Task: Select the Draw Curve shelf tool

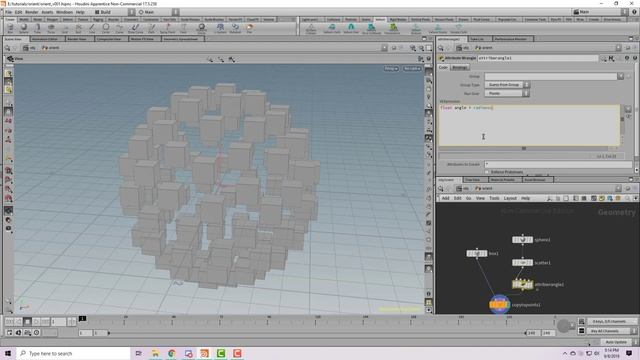Action: [x=135, y=28]
